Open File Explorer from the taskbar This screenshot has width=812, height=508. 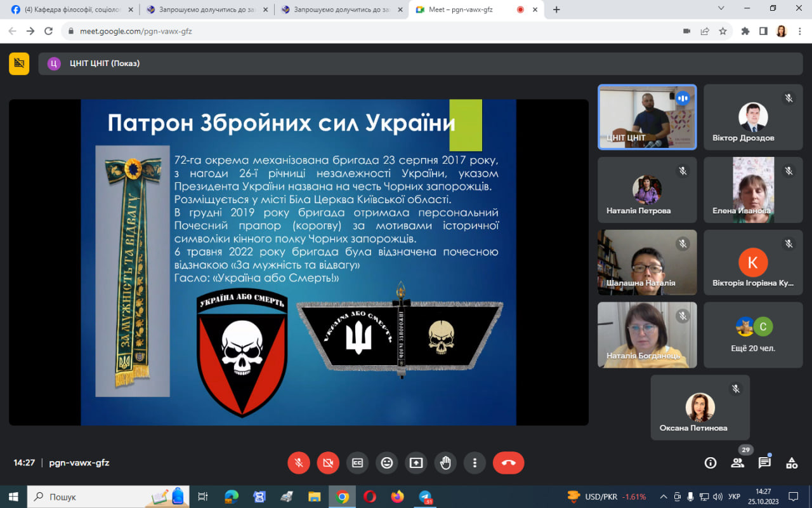pos(314,497)
